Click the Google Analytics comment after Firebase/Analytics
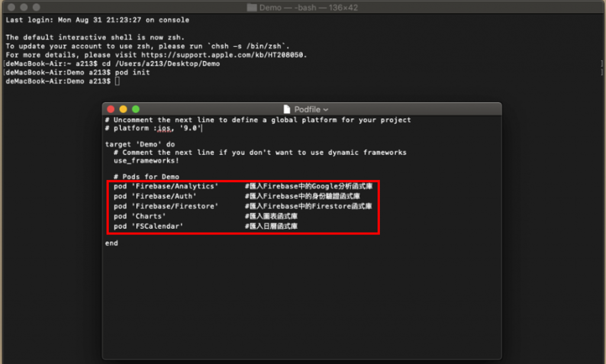 click(308, 186)
